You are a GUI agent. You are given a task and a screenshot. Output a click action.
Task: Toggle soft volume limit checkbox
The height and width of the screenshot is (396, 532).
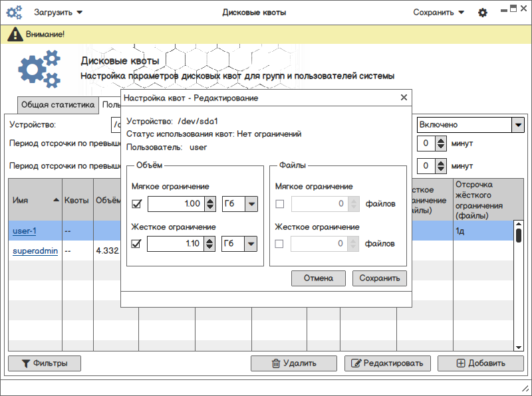[136, 204]
